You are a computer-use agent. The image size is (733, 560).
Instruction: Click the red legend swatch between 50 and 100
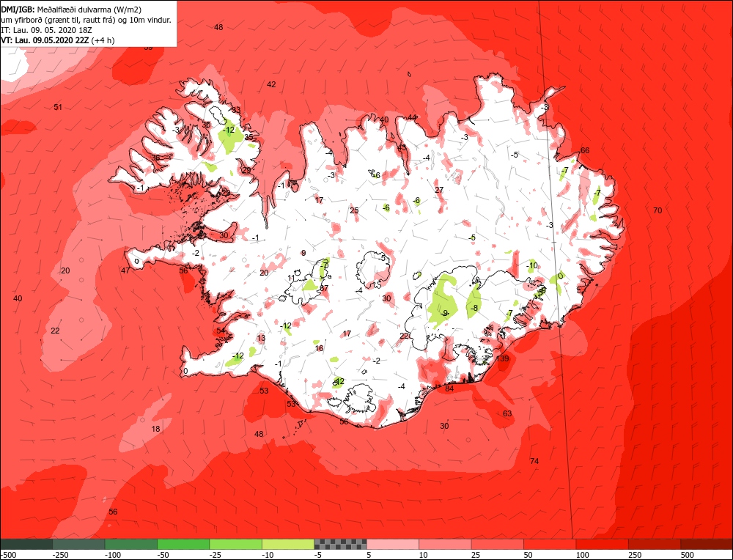pyautogui.click(x=550, y=544)
